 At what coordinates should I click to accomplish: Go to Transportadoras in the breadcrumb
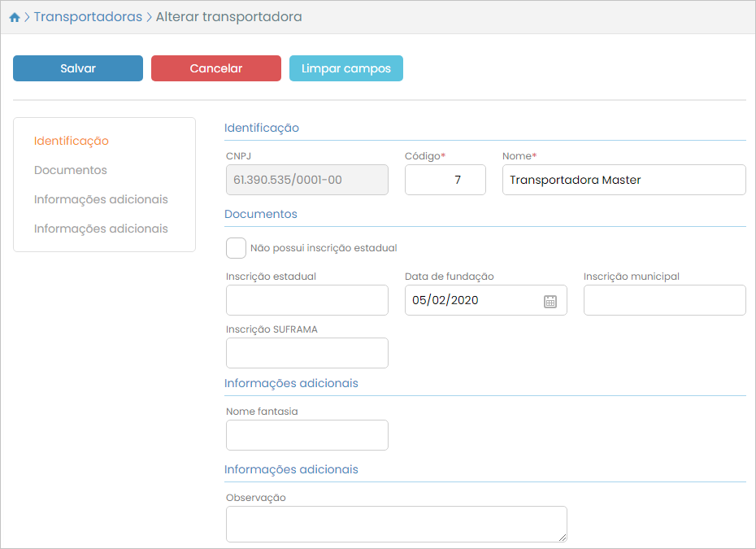(x=88, y=17)
